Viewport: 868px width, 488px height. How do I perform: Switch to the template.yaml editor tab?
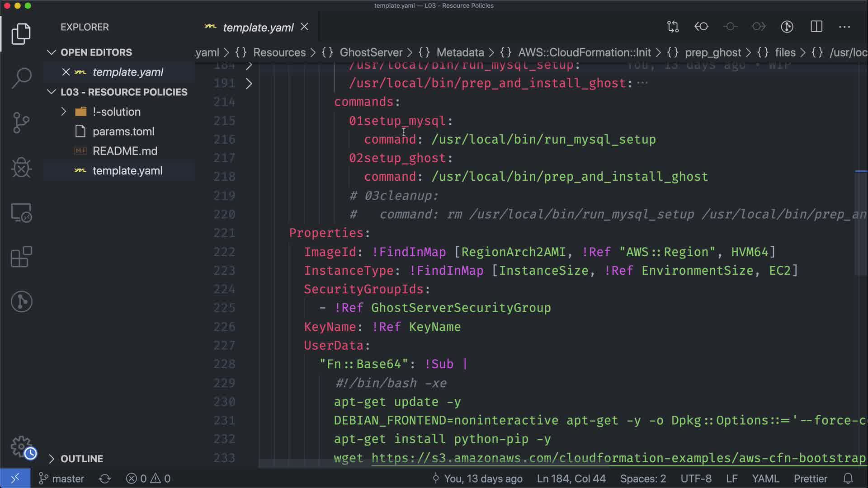[258, 28]
